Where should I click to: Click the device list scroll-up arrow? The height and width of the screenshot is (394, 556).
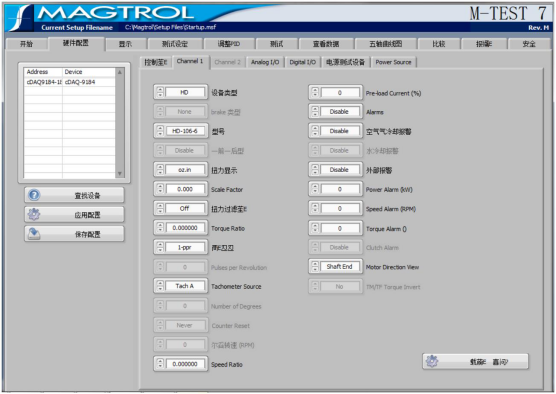[x=120, y=72]
